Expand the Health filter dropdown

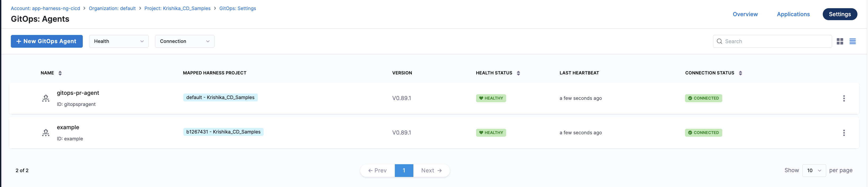[118, 41]
